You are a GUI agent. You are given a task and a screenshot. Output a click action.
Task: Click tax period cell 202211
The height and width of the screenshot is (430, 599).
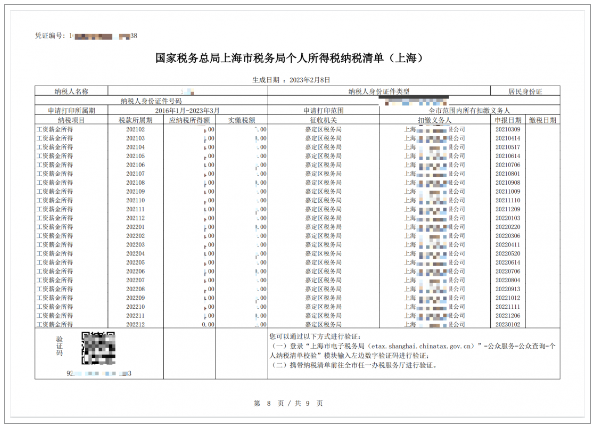pos(136,315)
